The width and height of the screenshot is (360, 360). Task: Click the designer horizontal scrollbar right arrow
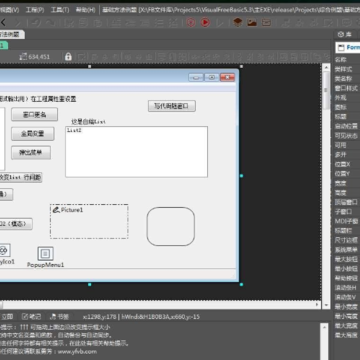click(318, 305)
